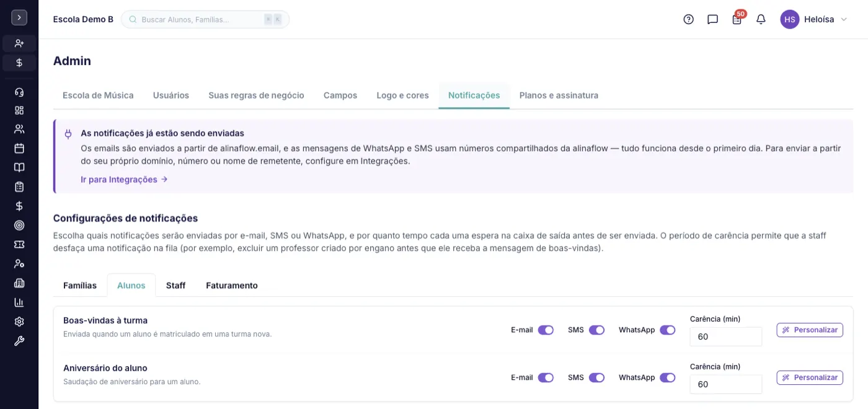Toggle WhatsApp for Boas-vindas à turma
The width and height of the screenshot is (868, 409).
click(668, 330)
